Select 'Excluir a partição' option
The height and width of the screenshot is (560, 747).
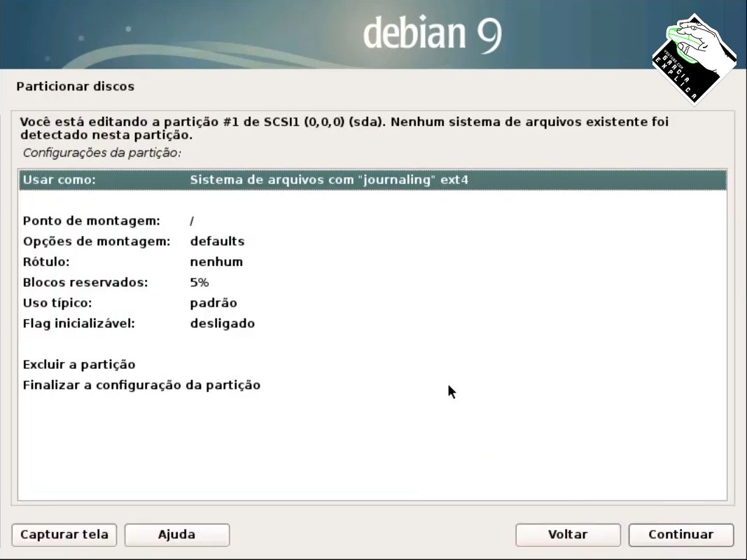(x=372, y=365)
